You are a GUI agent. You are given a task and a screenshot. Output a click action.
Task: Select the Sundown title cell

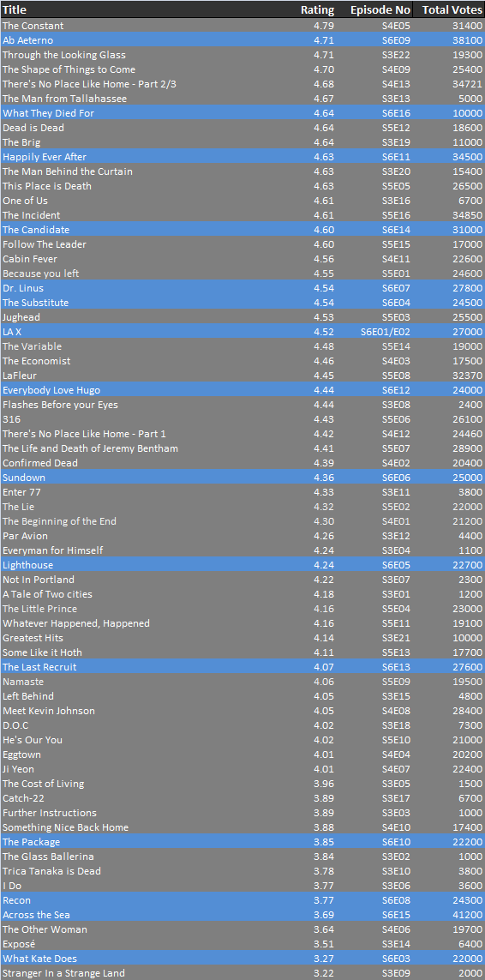[24, 478]
